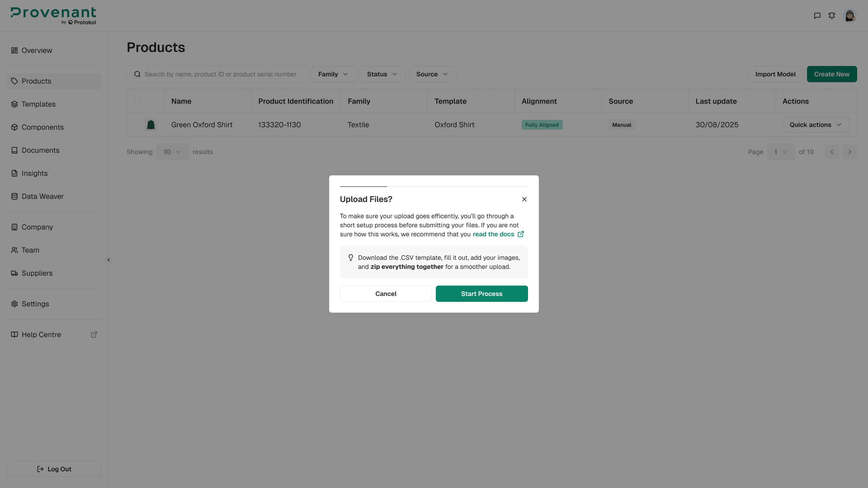Click the Log Out button
Screen dimensions: 868x488
[54, 469]
